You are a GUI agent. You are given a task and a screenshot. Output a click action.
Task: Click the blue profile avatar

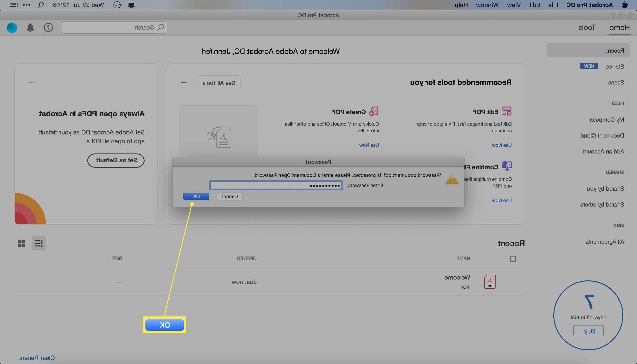pyautogui.click(x=12, y=27)
